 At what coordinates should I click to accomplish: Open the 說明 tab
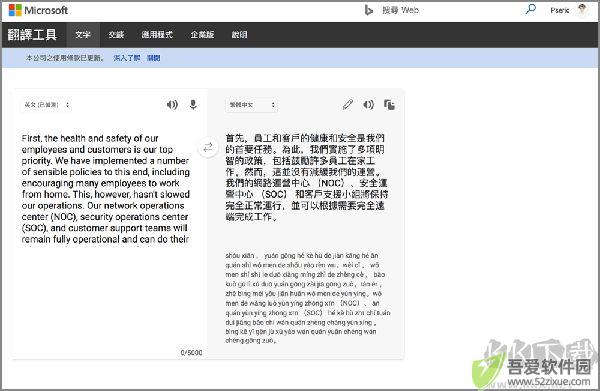(239, 35)
